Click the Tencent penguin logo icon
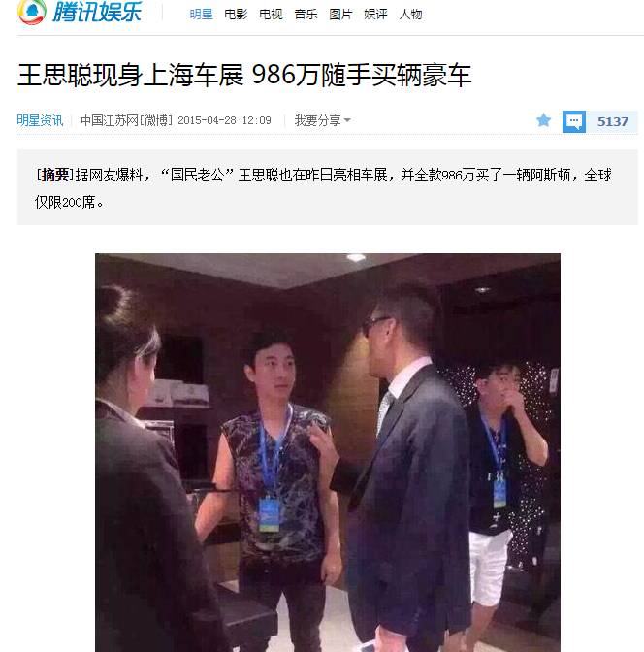Viewport: 644px width, 652px height. [32, 12]
